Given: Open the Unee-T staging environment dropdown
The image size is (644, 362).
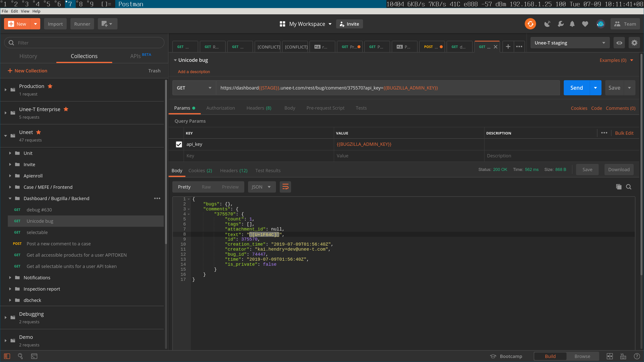Looking at the screenshot, I should (570, 43).
